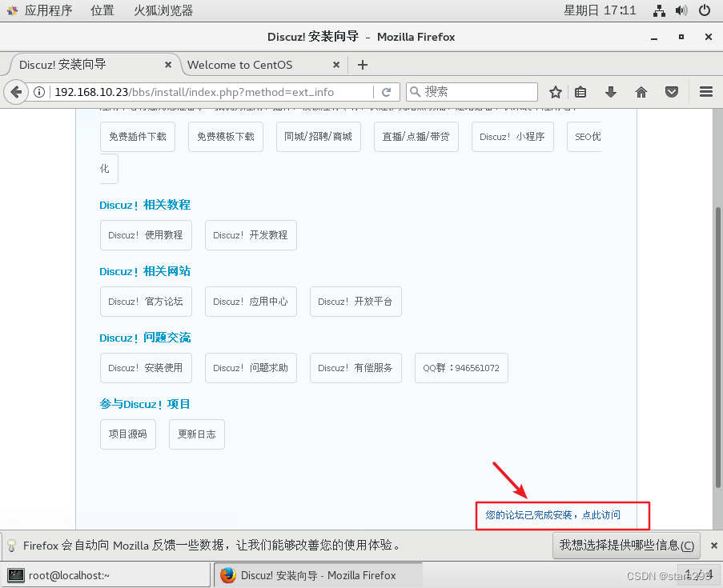Click the Discuz! 相关教程 heading
Viewport: 723px width, 588px height.
click(145, 205)
